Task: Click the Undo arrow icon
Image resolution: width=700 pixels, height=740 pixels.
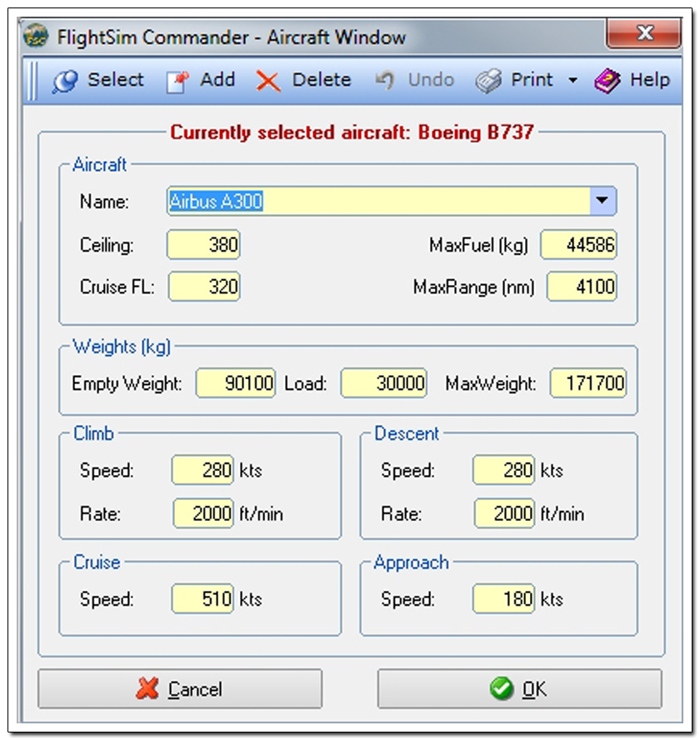Action: pyautogui.click(x=385, y=80)
